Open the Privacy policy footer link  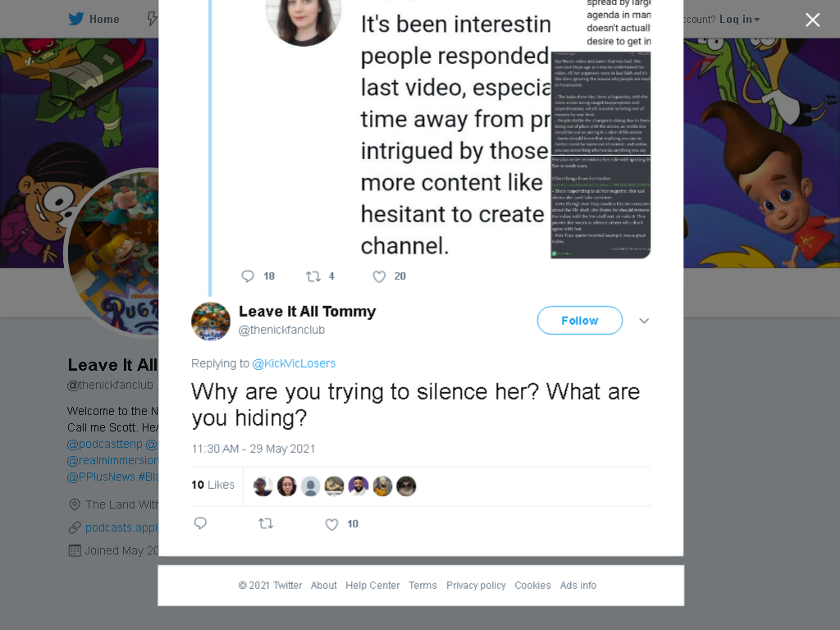[x=476, y=586]
